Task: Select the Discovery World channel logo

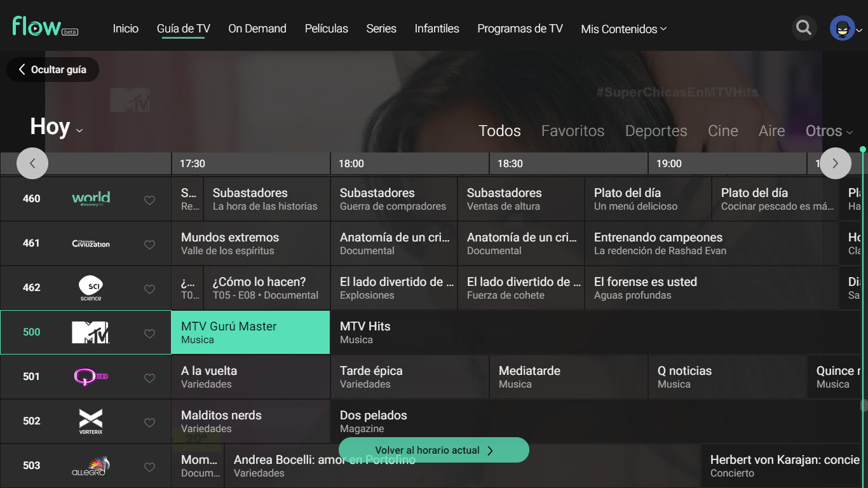Action: coord(91,199)
